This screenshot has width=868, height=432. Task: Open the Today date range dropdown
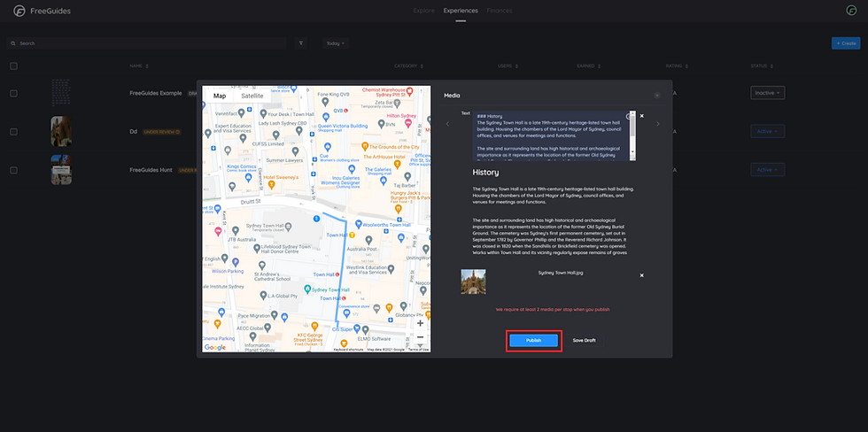(336, 43)
